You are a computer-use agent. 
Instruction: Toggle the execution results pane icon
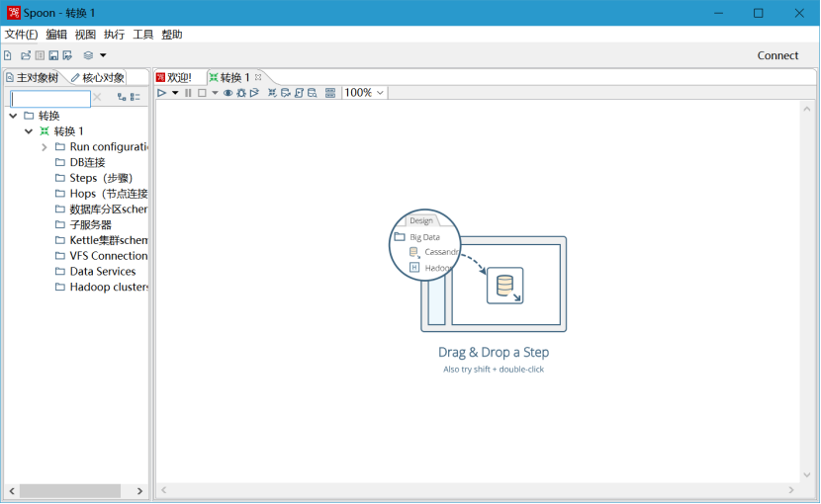(329, 93)
